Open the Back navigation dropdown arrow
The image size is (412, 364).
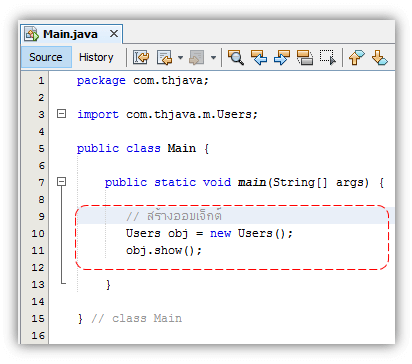tap(180, 57)
